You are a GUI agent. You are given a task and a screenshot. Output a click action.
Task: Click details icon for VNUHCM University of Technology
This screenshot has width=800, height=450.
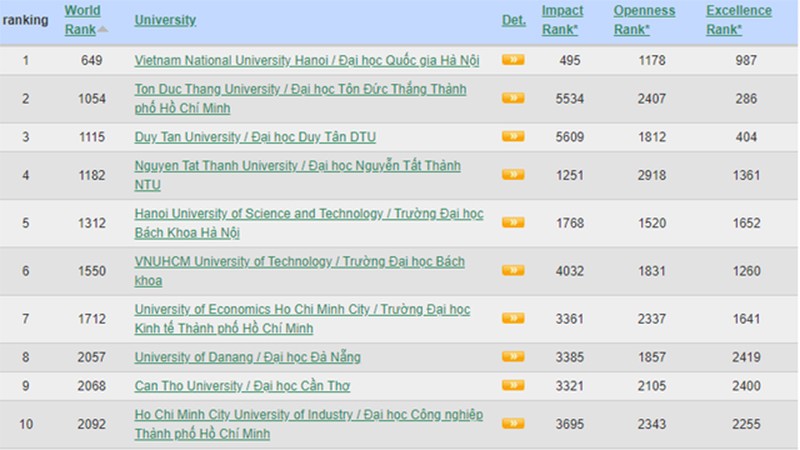point(513,270)
